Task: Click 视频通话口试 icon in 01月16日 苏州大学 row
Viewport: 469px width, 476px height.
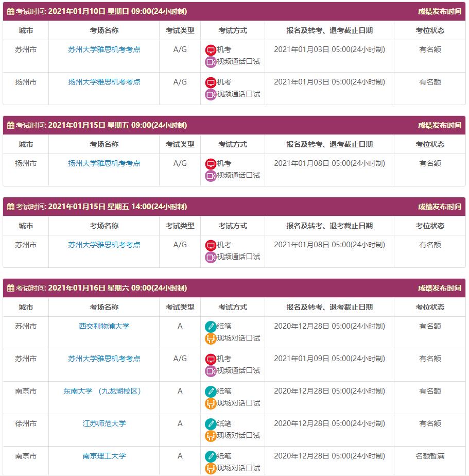Action: [x=211, y=371]
